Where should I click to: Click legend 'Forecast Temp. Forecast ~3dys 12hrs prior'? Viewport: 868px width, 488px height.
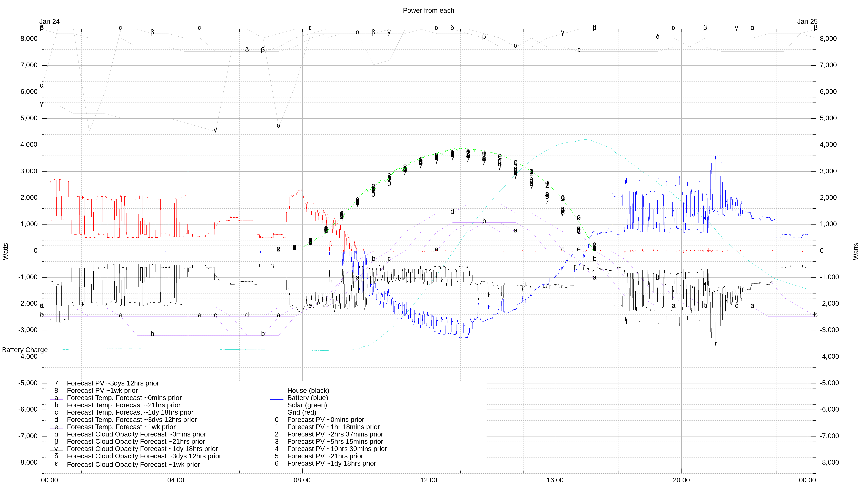pos(132,420)
